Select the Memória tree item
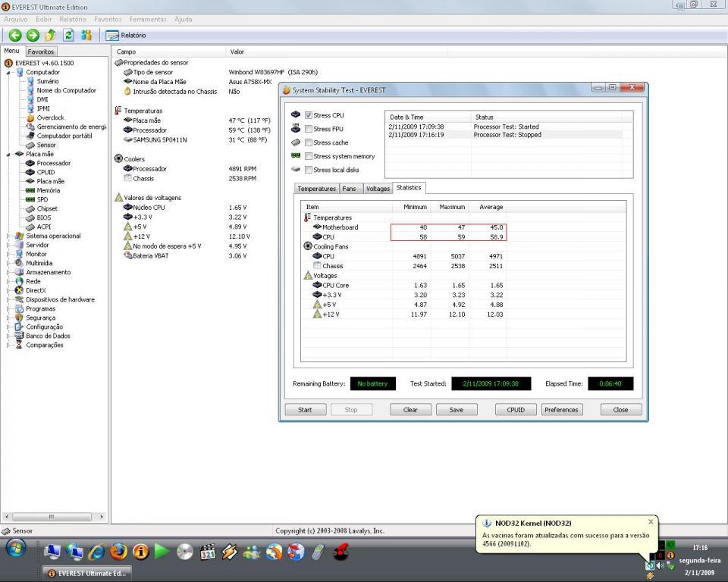Image resolution: width=728 pixels, height=582 pixels. [x=49, y=190]
